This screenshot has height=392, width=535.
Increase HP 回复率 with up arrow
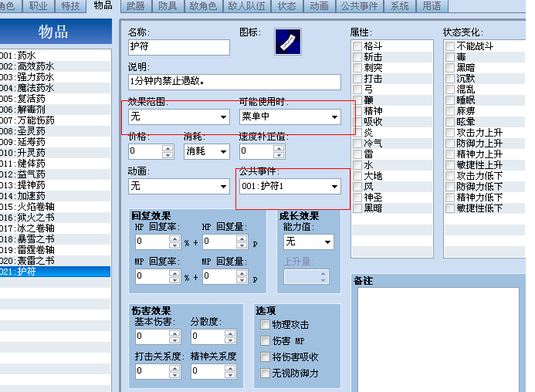pos(174,238)
